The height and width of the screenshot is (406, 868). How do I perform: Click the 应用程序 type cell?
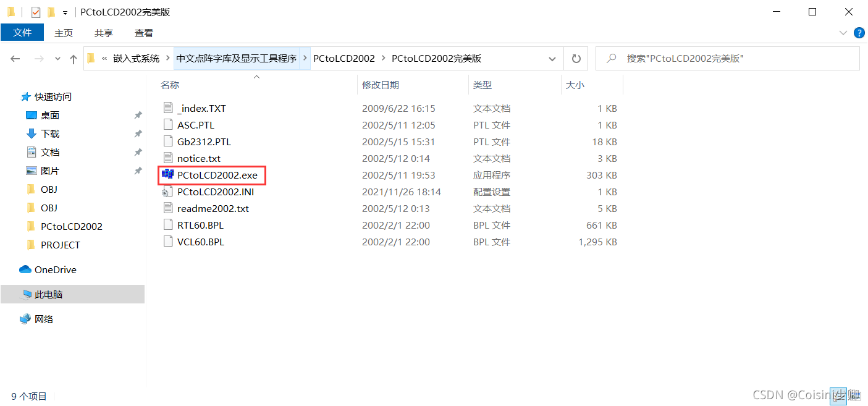[x=492, y=175]
